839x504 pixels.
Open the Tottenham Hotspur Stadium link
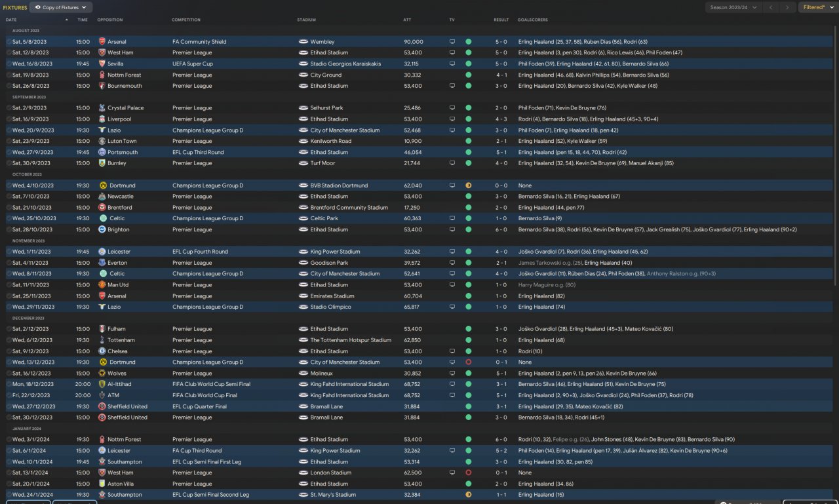(x=351, y=340)
